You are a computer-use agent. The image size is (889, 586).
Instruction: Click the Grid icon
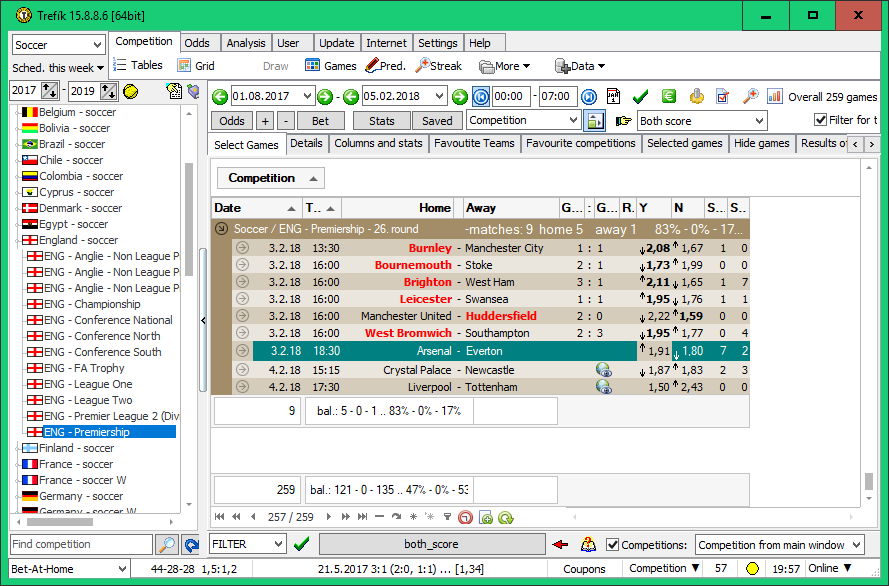tap(184, 66)
